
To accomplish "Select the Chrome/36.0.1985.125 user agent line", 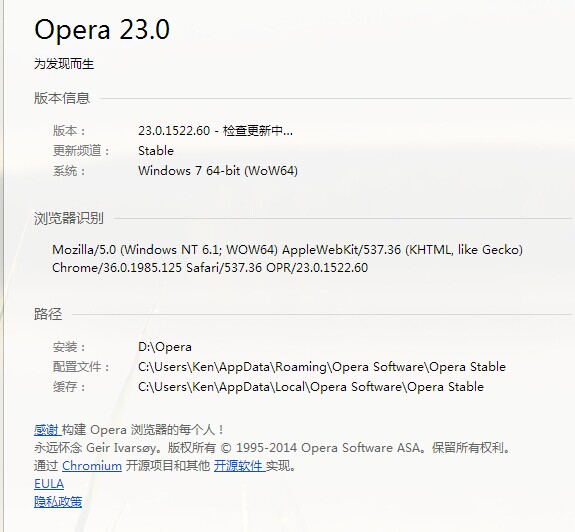I will click(210, 268).
